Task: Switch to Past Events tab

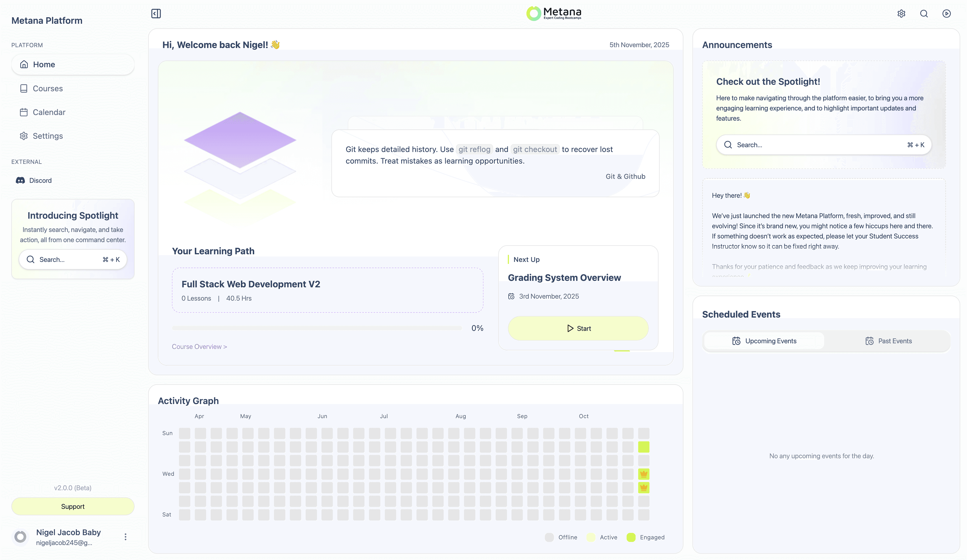Action: (888, 341)
